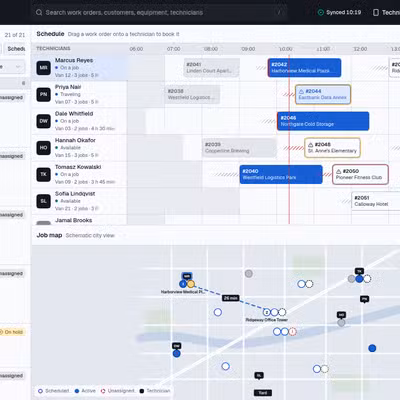Click the Traveling status under Priya Nair
400x400 pixels.
(70, 94)
